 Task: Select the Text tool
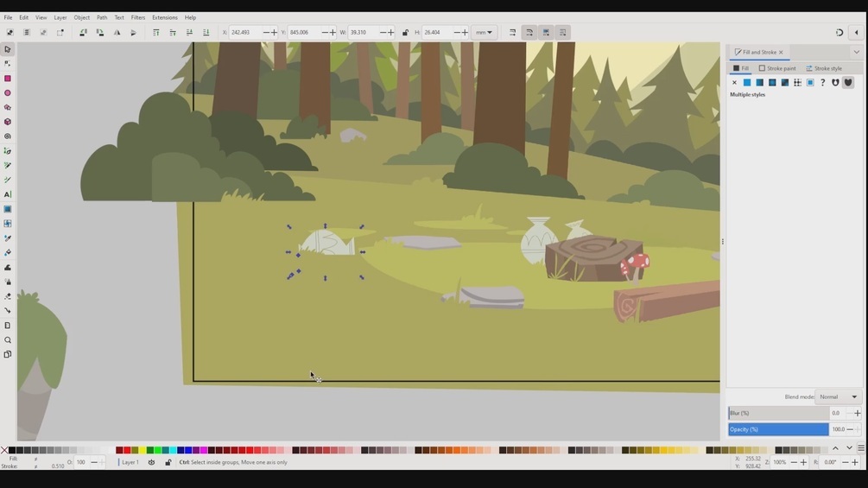[x=8, y=194]
